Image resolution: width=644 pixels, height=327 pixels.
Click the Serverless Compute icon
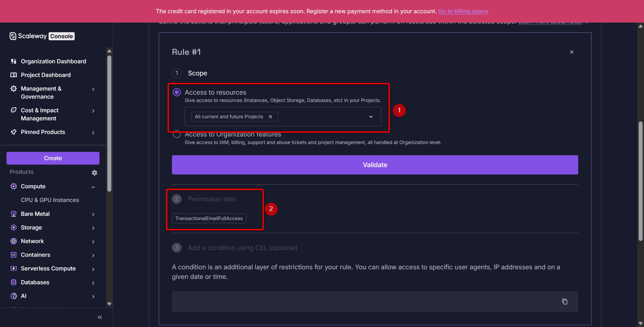(14, 268)
